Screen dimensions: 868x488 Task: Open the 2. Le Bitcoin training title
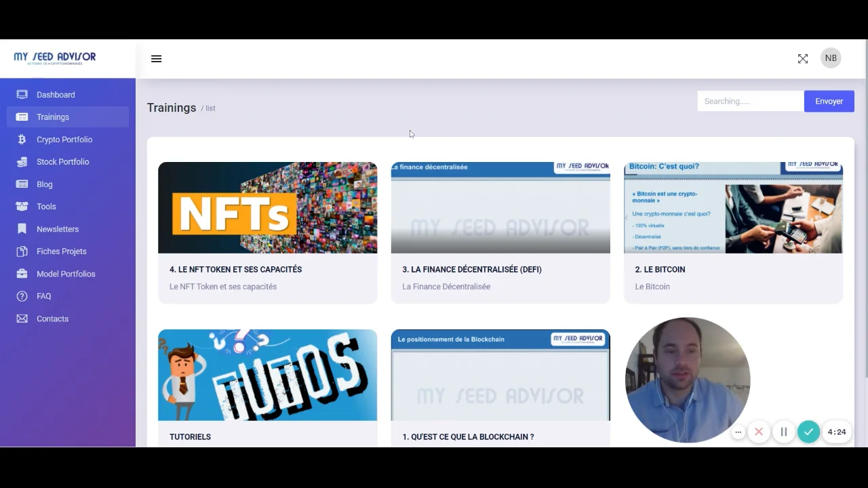pyautogui.click(x=660, y=269)
